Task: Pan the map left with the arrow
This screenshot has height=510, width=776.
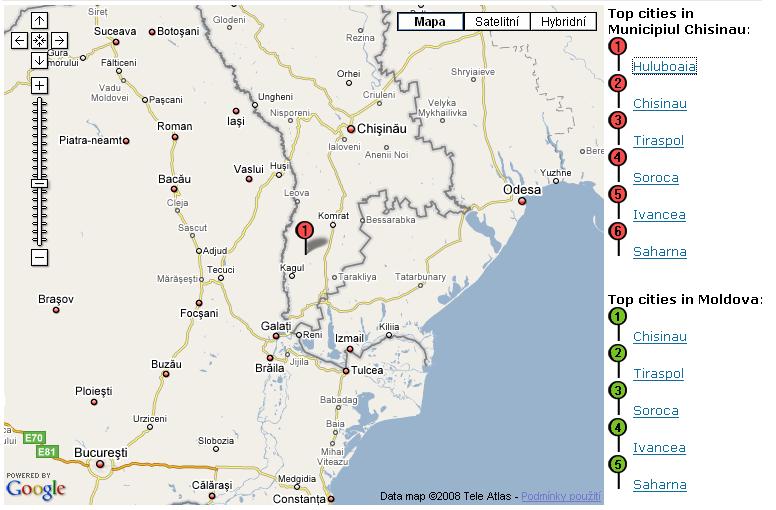Action: click(20, 40)
